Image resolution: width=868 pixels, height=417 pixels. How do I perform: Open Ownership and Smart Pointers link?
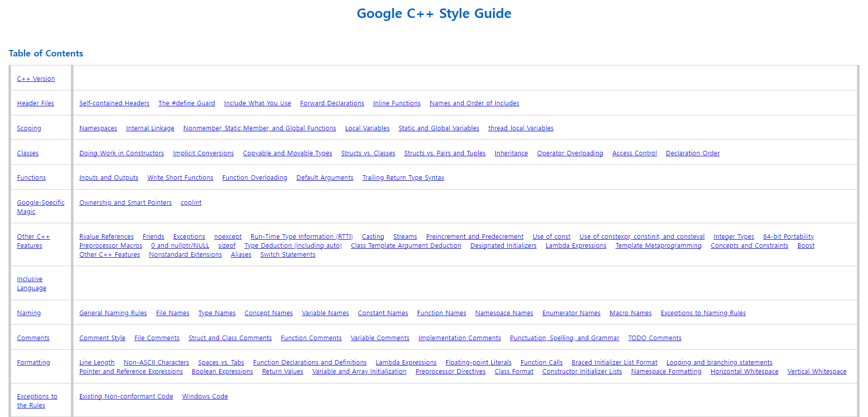click(x=125, y=203)
